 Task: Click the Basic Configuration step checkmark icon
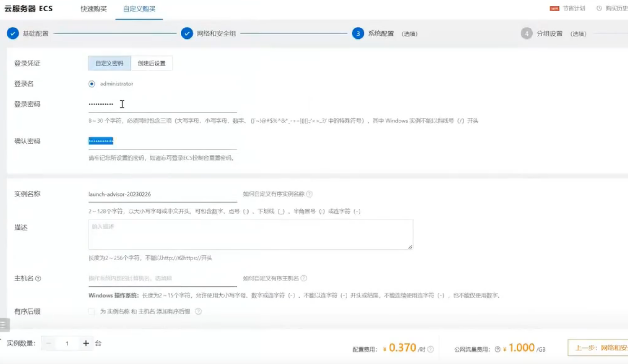point(13,33)
